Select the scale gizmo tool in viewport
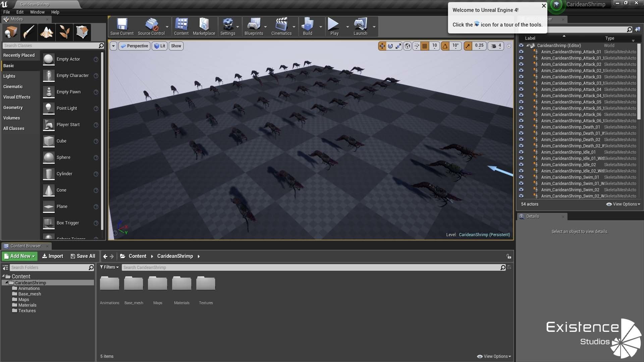The height and width of the screenshot is (362, 644). tap(398, 46)
